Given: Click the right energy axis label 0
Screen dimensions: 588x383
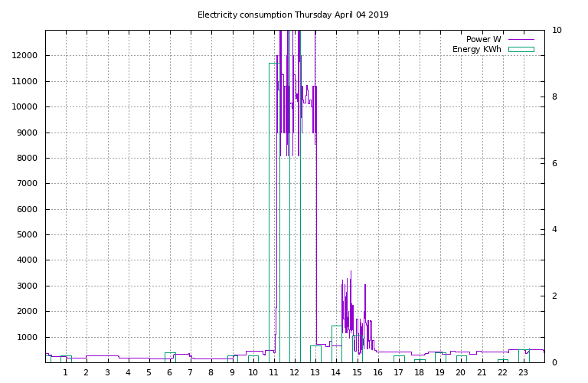Looking at the screenshot, I should coord(554,362).
